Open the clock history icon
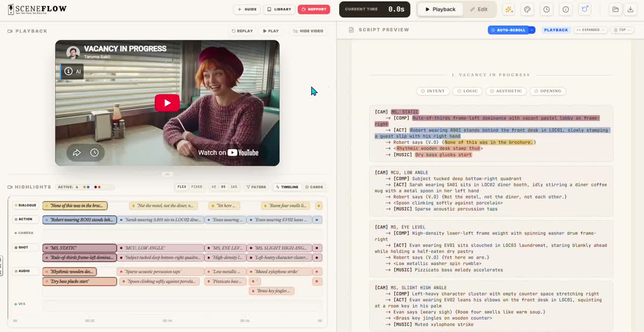 (546, 9)
